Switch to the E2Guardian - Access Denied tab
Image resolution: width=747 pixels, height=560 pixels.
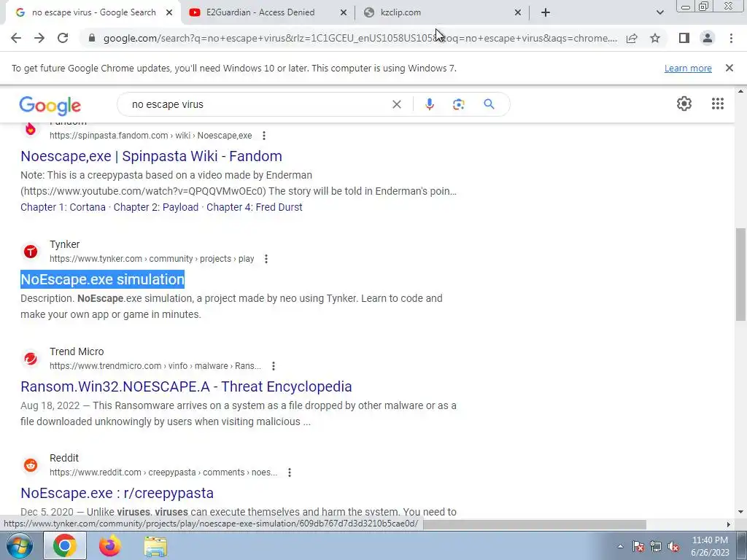[260, 12]
